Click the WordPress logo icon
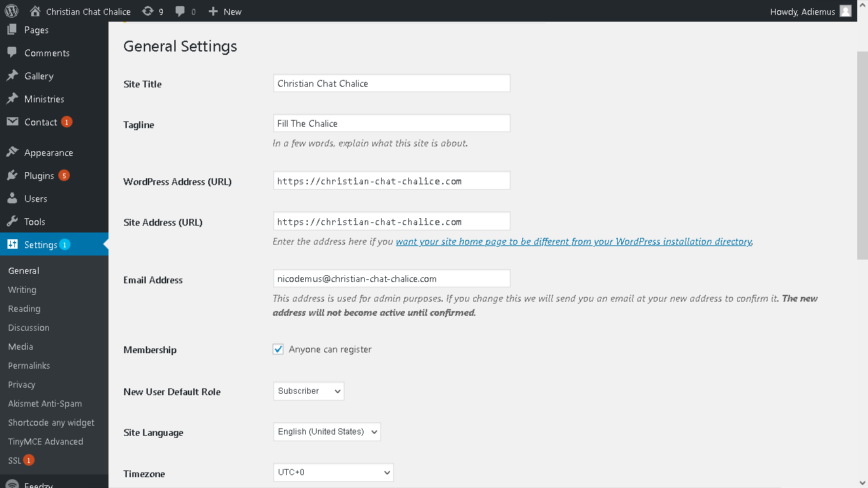Viewport: 868px width, 488px height. (12, 11)
